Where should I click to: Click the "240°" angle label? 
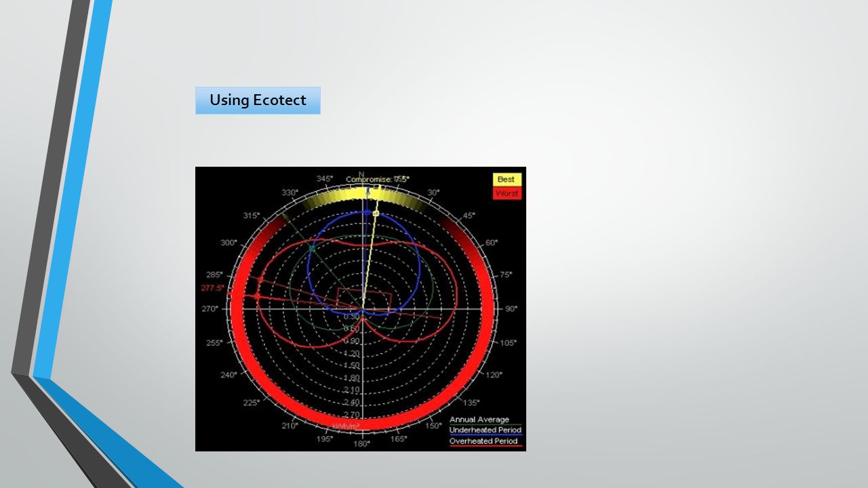coord(229,375)
